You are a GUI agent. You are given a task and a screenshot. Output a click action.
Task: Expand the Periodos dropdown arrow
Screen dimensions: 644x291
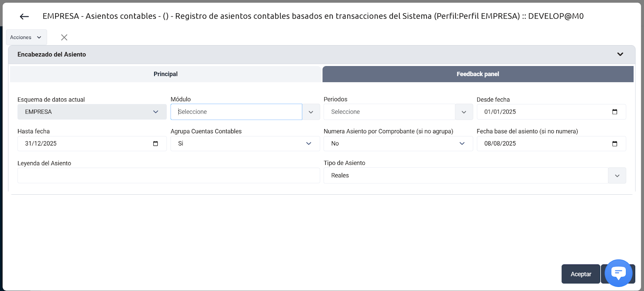464,112
